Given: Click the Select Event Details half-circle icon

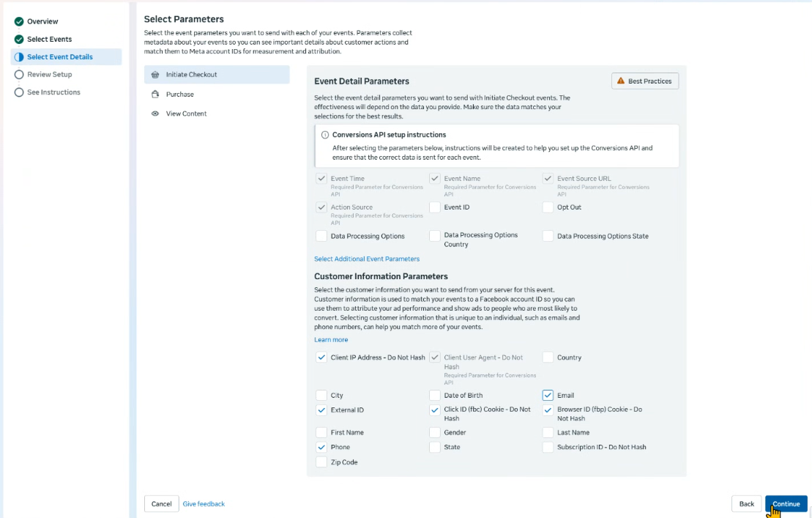Looking at the screenshot, I should tap(19, 57).
